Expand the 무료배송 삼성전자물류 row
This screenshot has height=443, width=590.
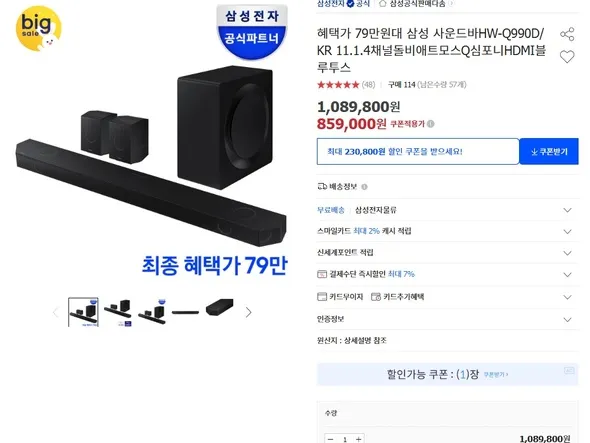click(447, 210)
